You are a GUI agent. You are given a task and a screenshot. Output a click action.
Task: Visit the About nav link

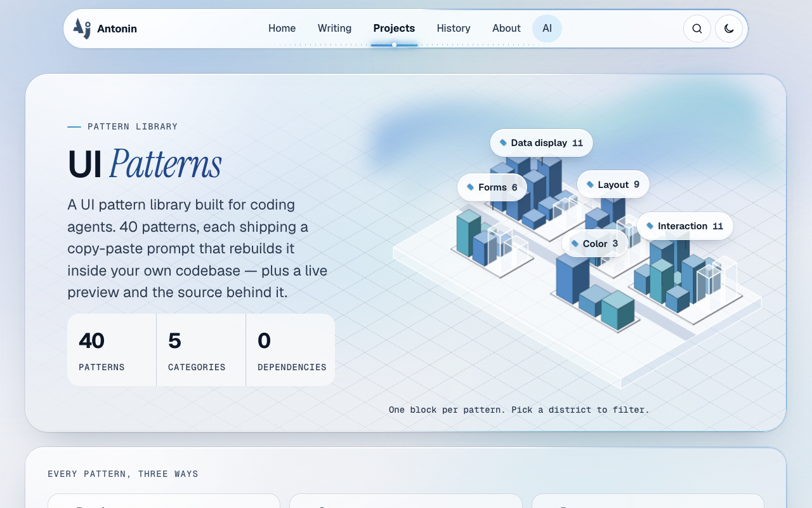click(506, 29)
